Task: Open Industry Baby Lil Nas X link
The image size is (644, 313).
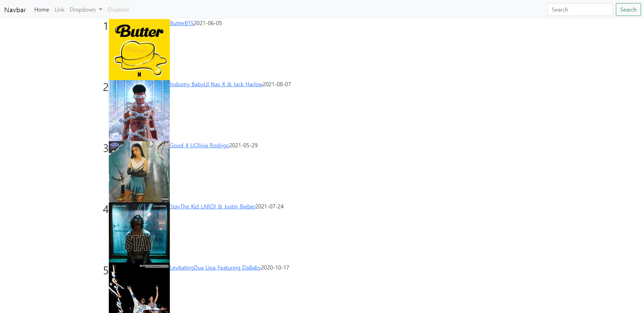Action: [x=216, y=84]
